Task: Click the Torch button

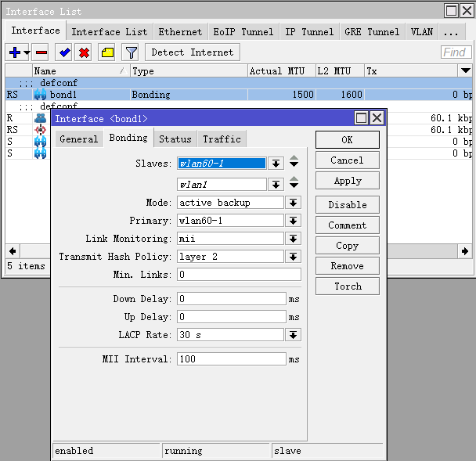Action: (x=348, y=286)
